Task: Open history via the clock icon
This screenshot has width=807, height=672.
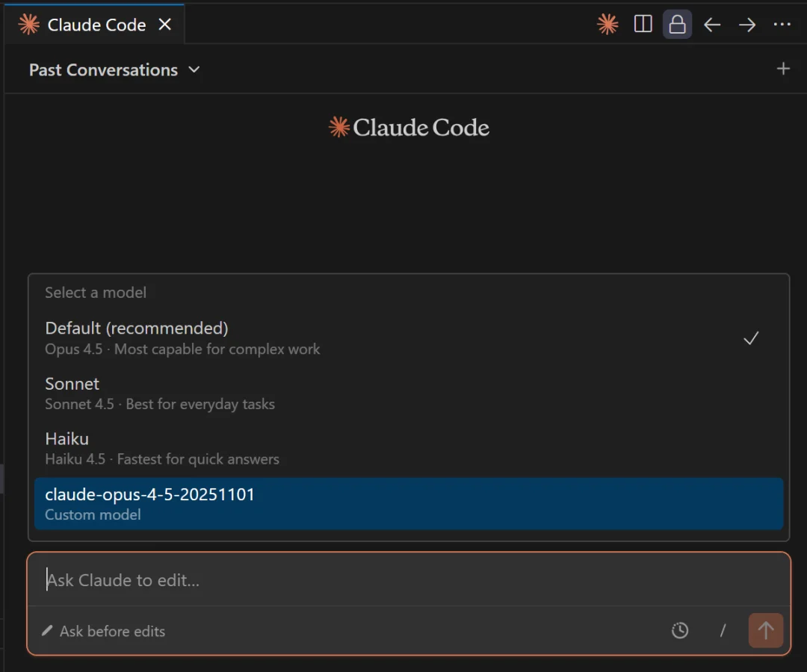Action: point(679,631)
